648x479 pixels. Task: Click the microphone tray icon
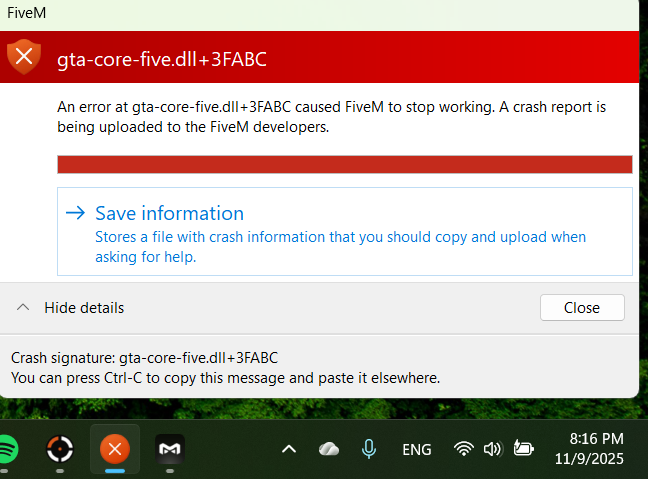(369, 449)
